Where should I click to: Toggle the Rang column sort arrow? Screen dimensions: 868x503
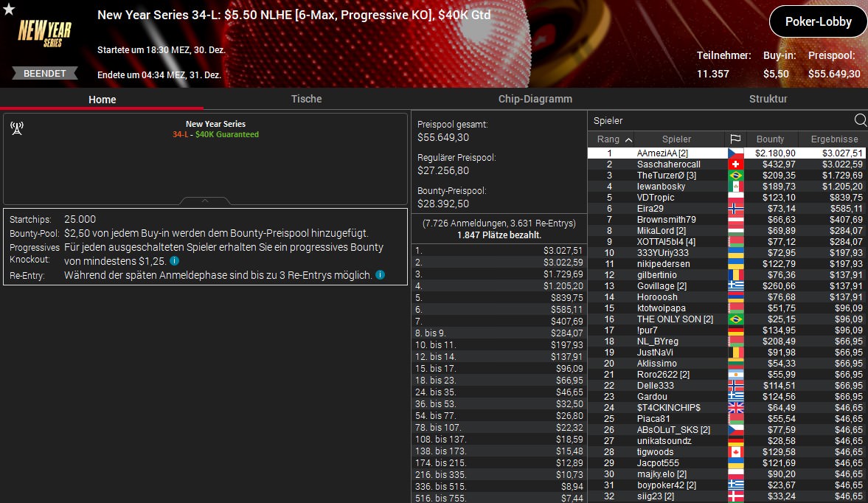[x=628, y=139]
